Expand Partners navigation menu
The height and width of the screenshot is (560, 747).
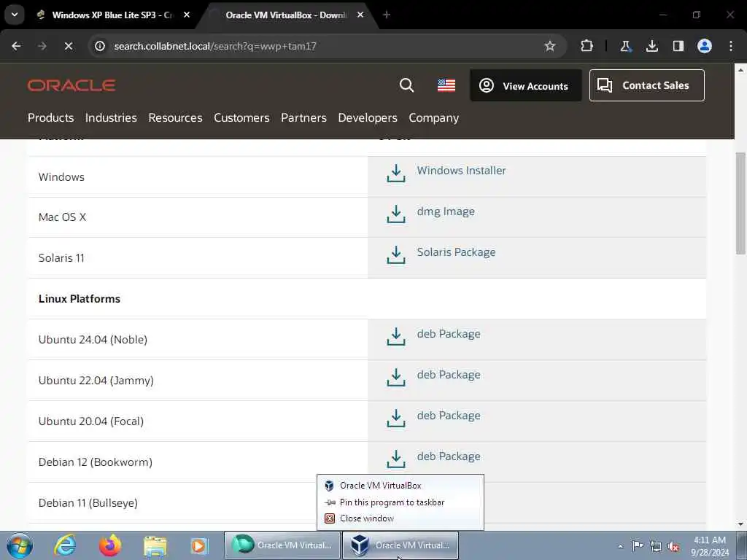(303, 117)
